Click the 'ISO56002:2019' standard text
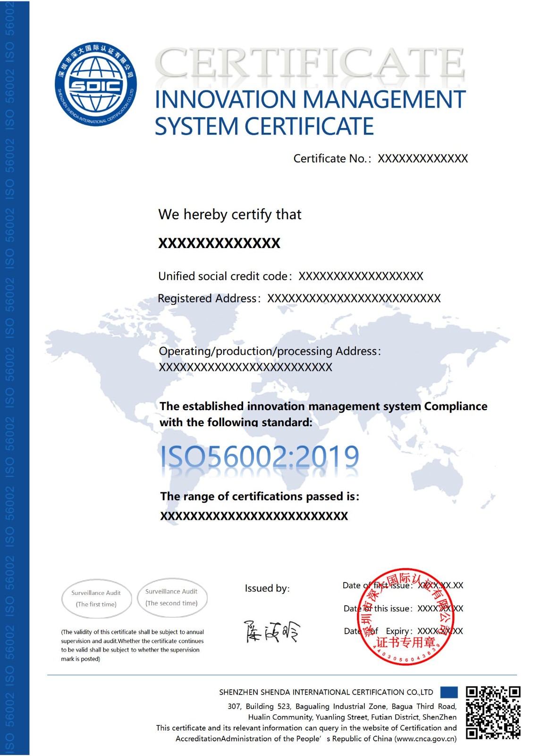The height and width of the screenshot is (756, 533). pyautogui.click(x=260, y=456)
